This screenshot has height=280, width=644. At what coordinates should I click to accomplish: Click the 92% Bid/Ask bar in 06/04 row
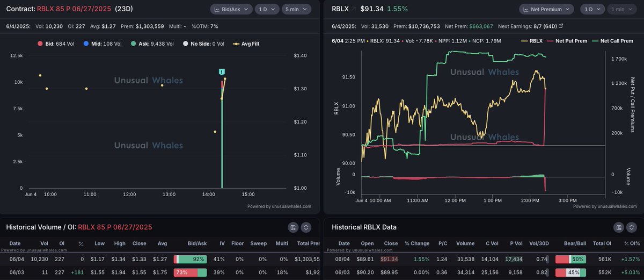point(191,259)
